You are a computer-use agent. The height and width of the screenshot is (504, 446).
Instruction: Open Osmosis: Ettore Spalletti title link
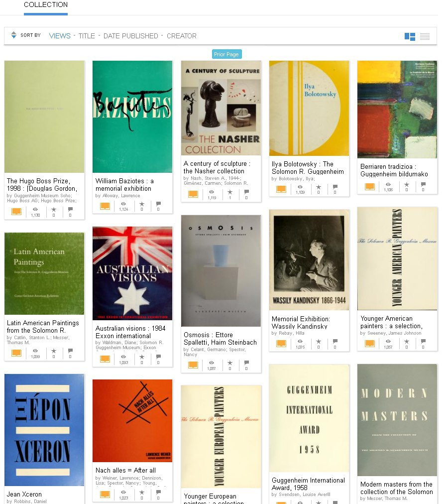point(220,339)
